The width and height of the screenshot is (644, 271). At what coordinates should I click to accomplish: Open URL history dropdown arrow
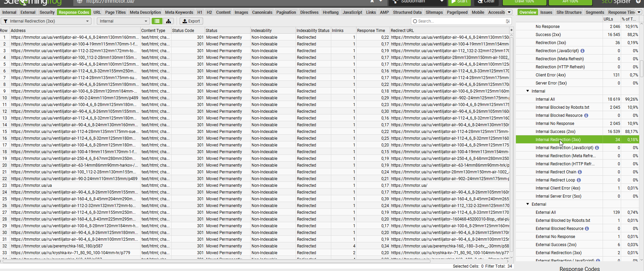pos(380,1)
